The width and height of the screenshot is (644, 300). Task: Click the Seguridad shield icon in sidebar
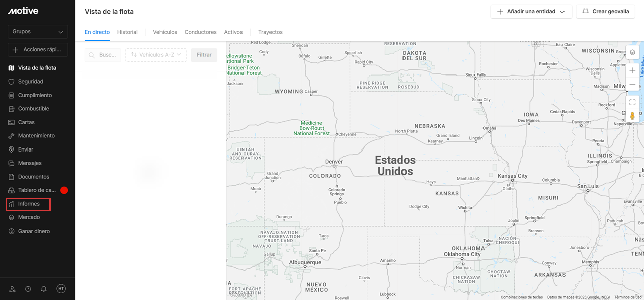[12, 82]
